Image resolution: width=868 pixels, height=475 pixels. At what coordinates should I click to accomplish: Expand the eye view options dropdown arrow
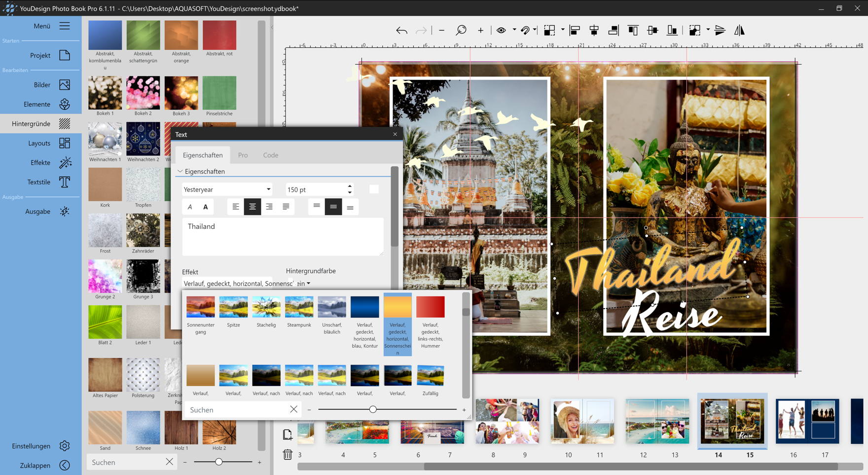[514, 30]
